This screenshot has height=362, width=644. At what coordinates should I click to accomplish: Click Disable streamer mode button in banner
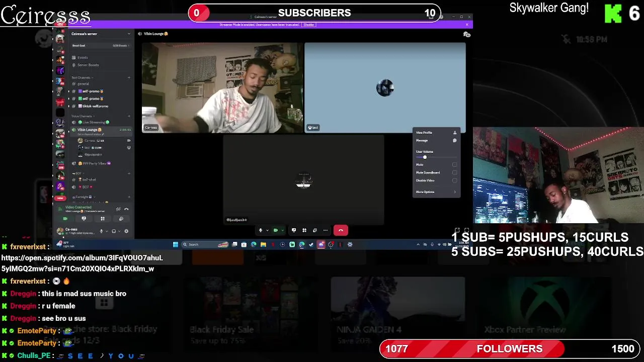click(308, 25)
